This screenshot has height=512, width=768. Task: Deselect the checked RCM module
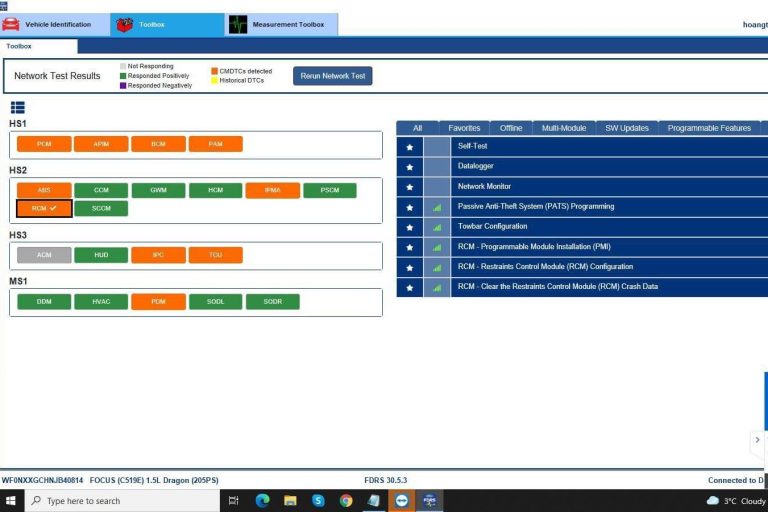click(44, 208)
